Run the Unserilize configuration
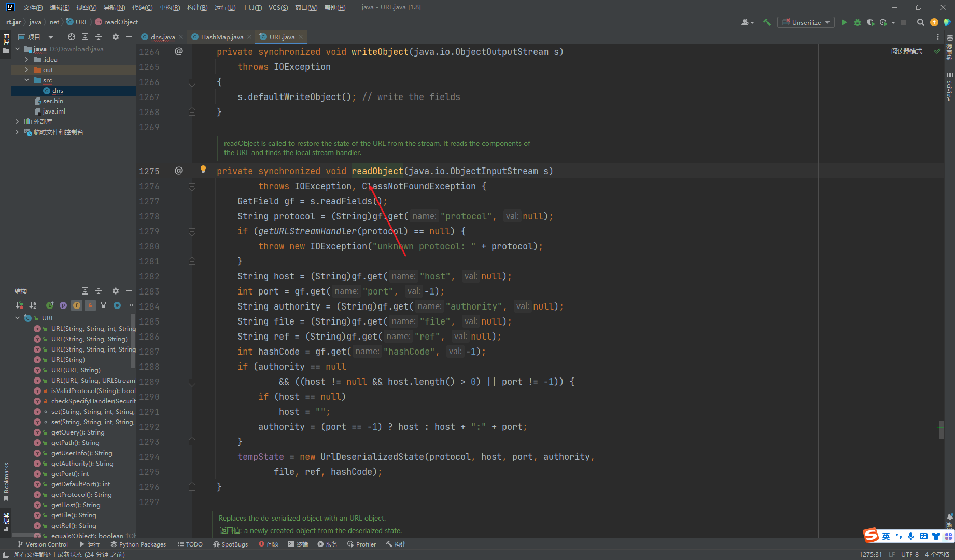The image size is (955, 560). click(x=844, y=22)
